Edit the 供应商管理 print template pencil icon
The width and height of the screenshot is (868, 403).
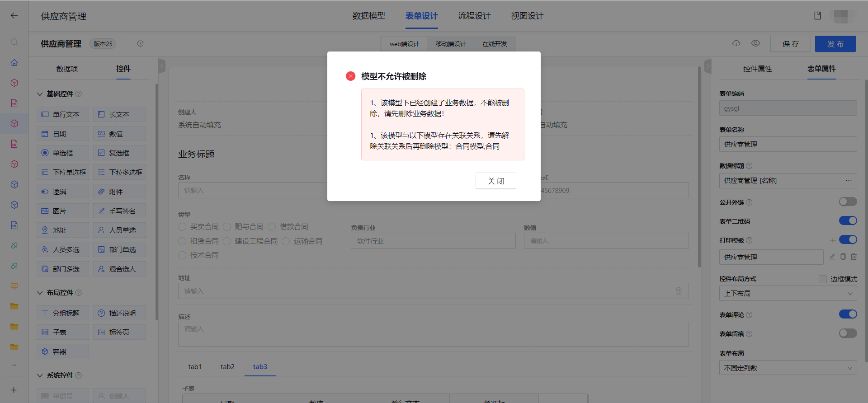[832, 257]
